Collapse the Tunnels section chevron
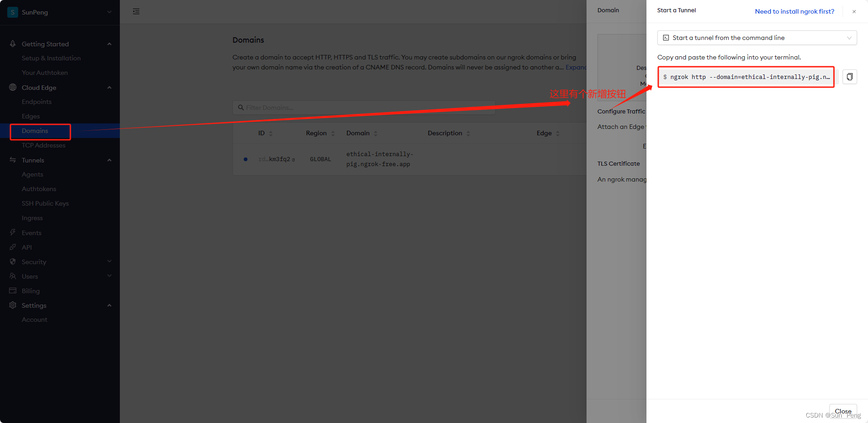 tap(109, 160)
